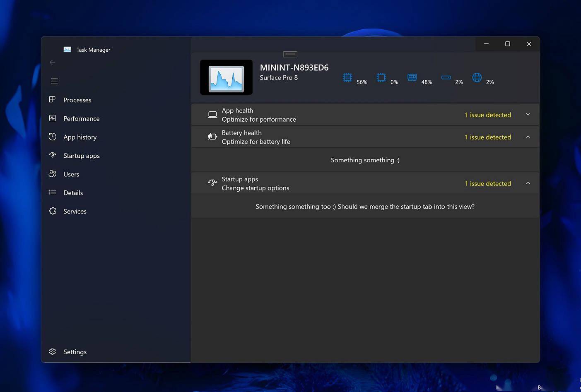This screenshot has width=581, height=392.
Task: Expand the App health section chevron
Action: click(x=528, y=115)
